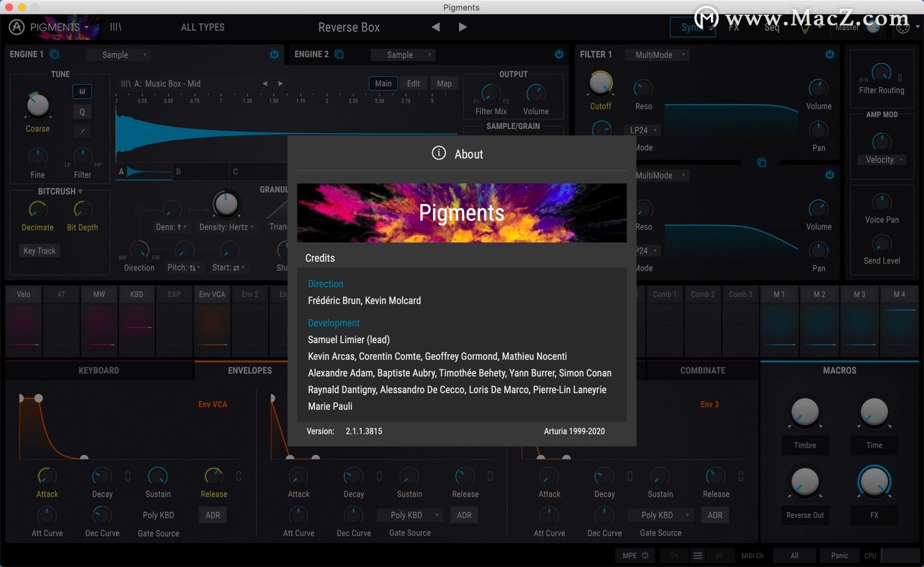Image resolution: width=924 pixels, height=567 pixels.
Task: Switch to the Map sample tab
Action: tap(444, 83)
